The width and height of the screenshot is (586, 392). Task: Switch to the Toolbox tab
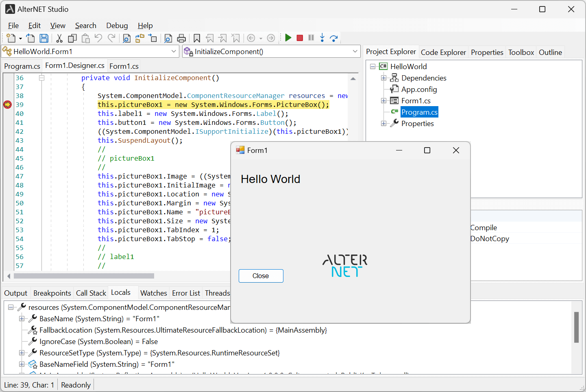pyautogui.click(x=521, y=52)
